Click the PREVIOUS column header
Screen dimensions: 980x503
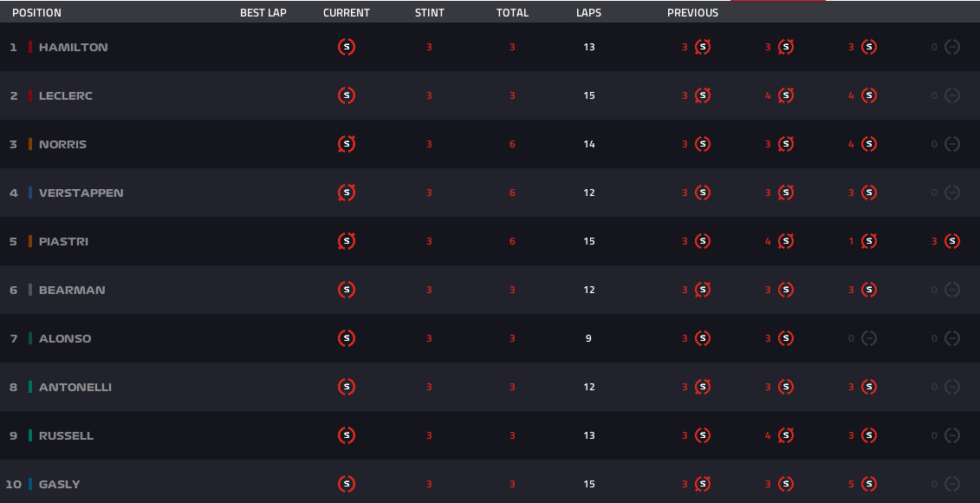(x=692, y=12)
